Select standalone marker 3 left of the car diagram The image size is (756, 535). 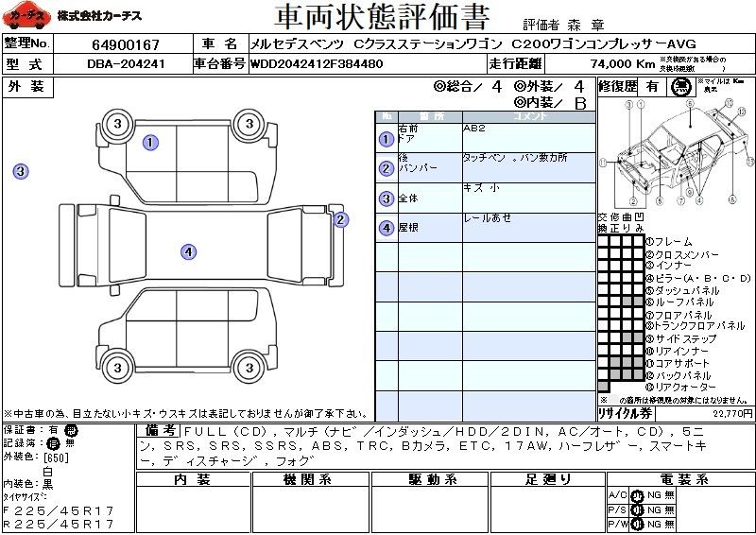pyautogui.click(x=21, y=171)
